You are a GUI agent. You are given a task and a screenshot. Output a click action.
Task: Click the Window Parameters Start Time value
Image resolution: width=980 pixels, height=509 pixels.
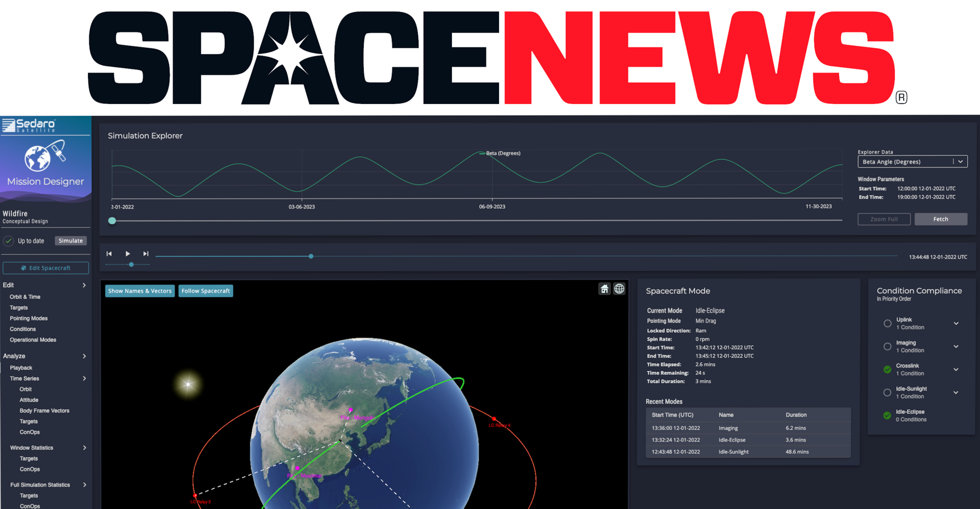click(926, 189)
